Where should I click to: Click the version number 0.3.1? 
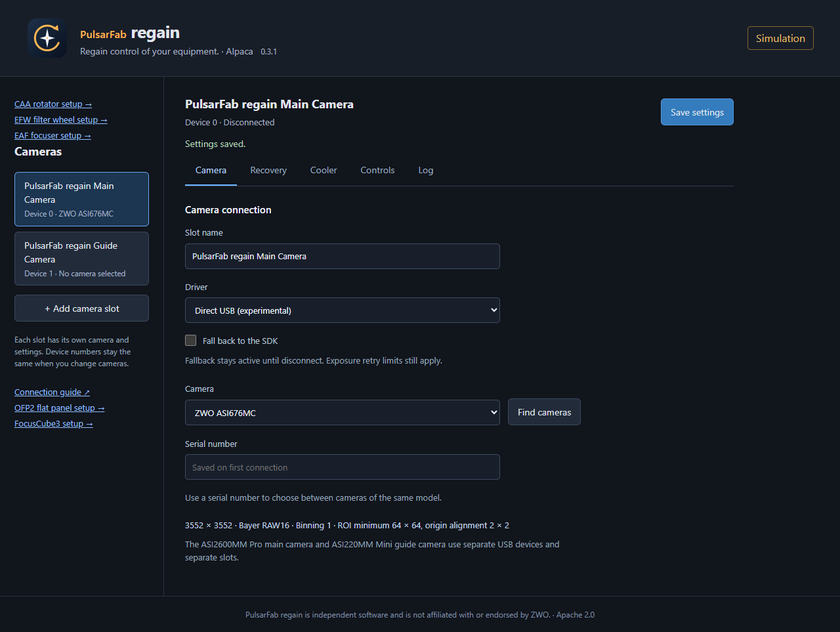pos(268,52)
